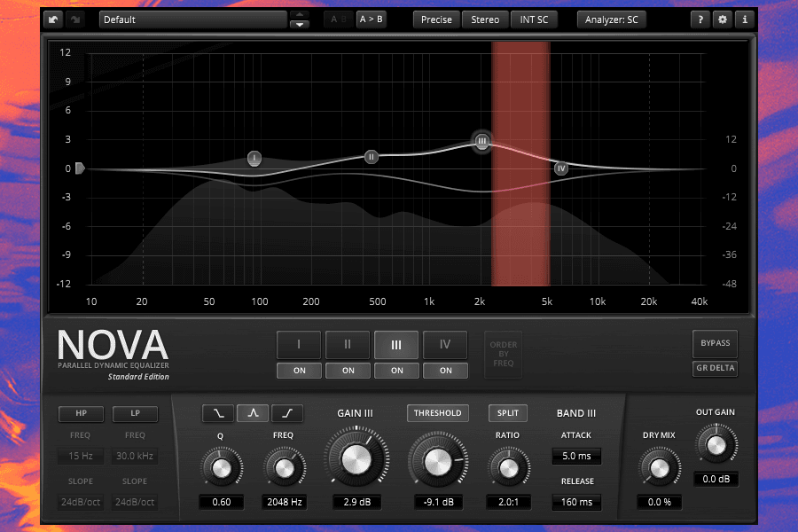The height and width of the screenshot is (532, 798).
Task: Click the FREQ knob
Action: (285, 468)
